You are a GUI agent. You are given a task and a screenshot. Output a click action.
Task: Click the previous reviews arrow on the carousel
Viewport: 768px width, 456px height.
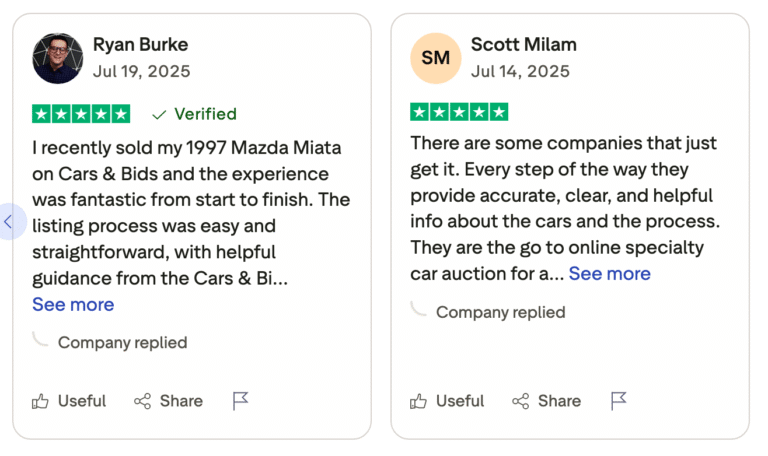(x=9, y=221)
